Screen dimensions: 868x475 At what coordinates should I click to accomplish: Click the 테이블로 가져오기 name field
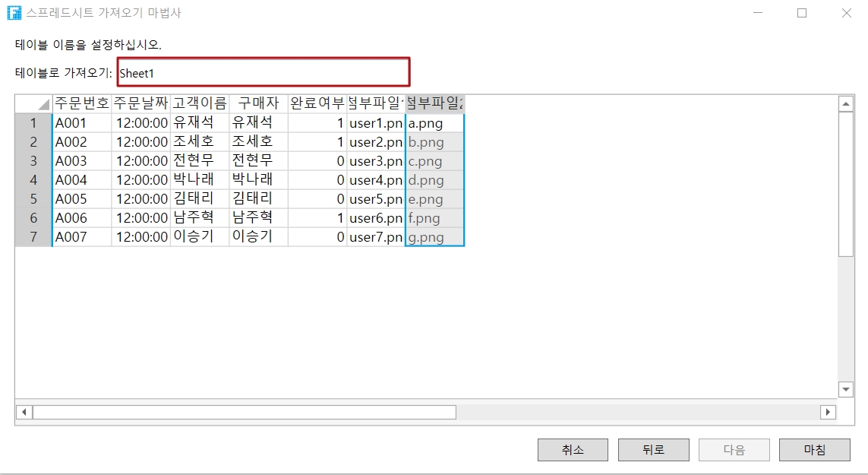263,73
